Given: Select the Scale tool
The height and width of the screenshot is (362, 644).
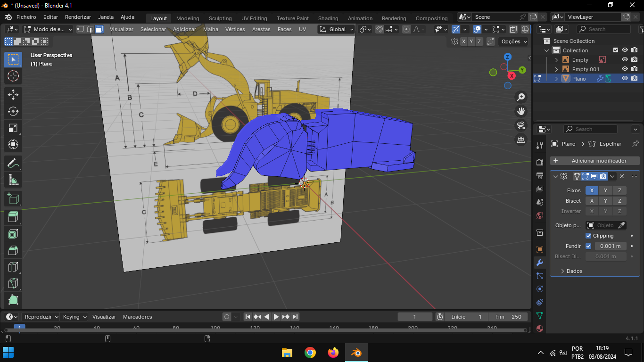Looking at the screenshot, I should click(x=13, y=128).
